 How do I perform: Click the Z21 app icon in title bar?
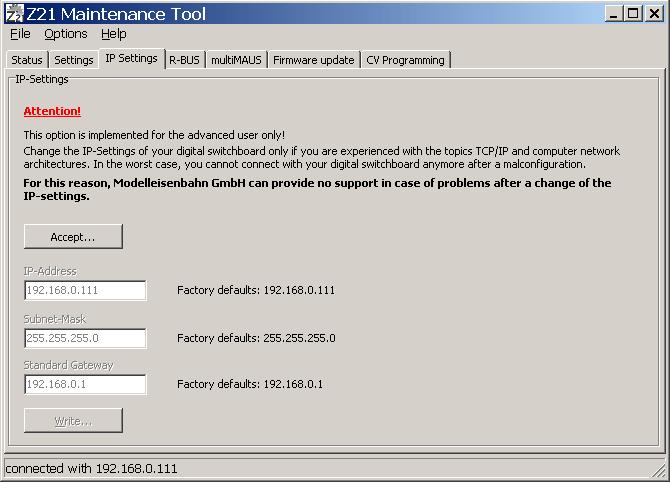15,14
